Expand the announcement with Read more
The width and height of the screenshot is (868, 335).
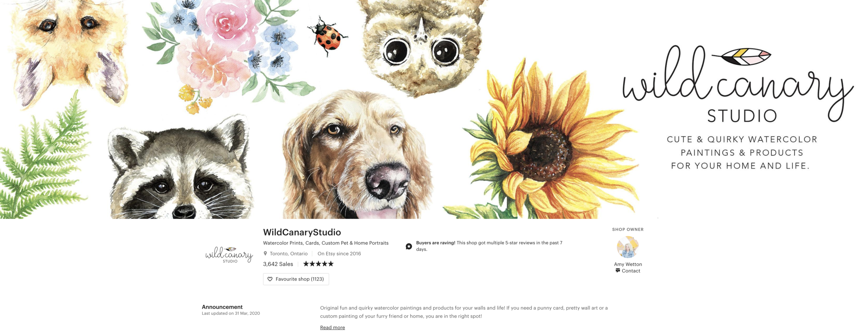pyautogui.click(x=332, y=327)
